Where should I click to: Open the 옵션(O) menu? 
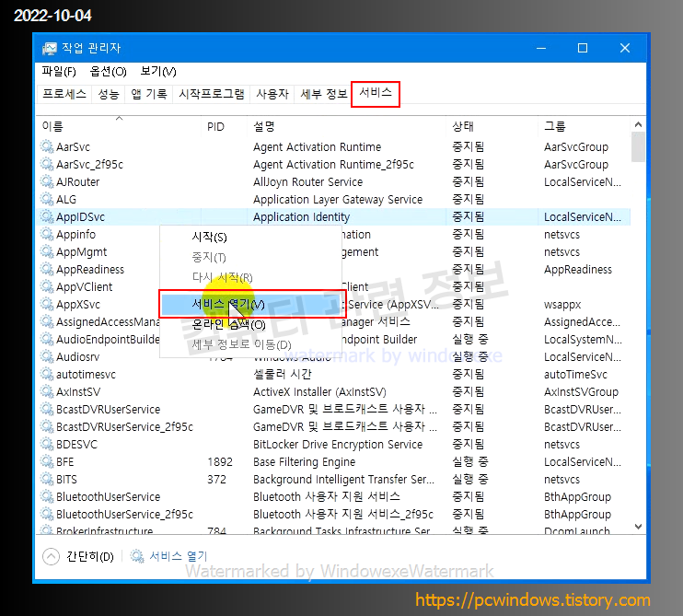pyautogui.click(x=108, y=72)
